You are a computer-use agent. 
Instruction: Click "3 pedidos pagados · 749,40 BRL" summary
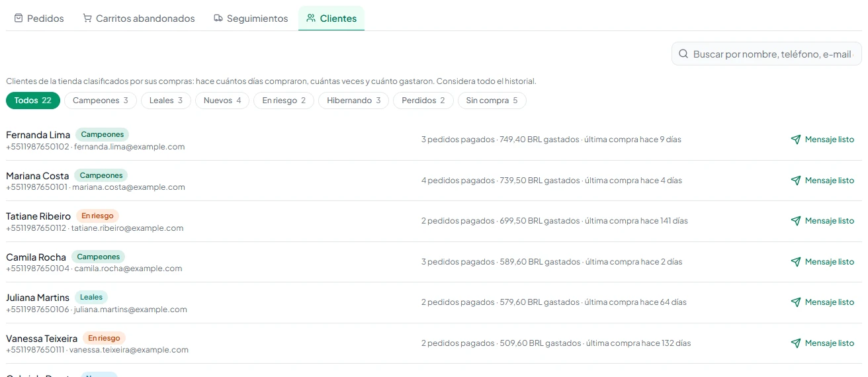tap(551, 140)
